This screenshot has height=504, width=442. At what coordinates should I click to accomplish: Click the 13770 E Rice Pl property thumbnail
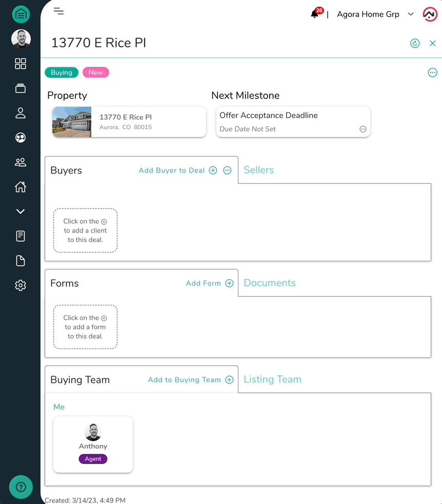click(71, 122)
